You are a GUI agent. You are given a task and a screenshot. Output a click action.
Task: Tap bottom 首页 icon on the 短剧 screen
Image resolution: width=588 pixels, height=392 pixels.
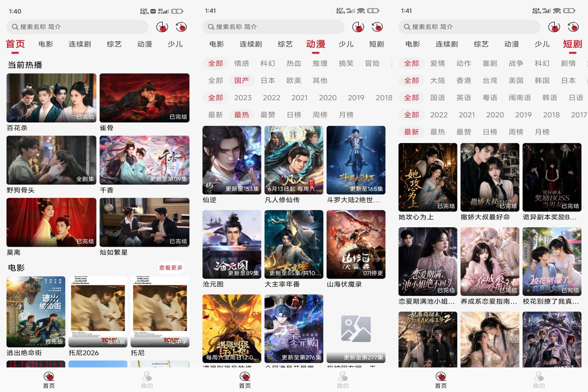[x=441, y=376]
